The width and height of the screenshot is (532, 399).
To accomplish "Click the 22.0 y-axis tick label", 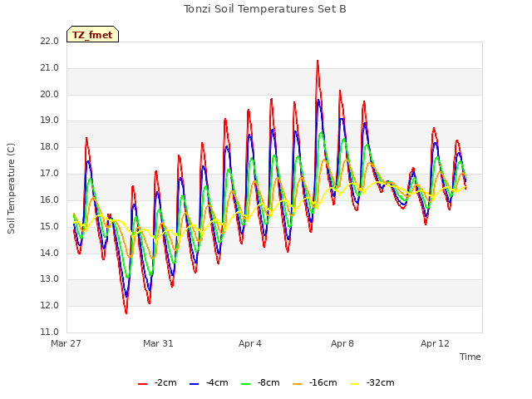I will coord(50,42).
